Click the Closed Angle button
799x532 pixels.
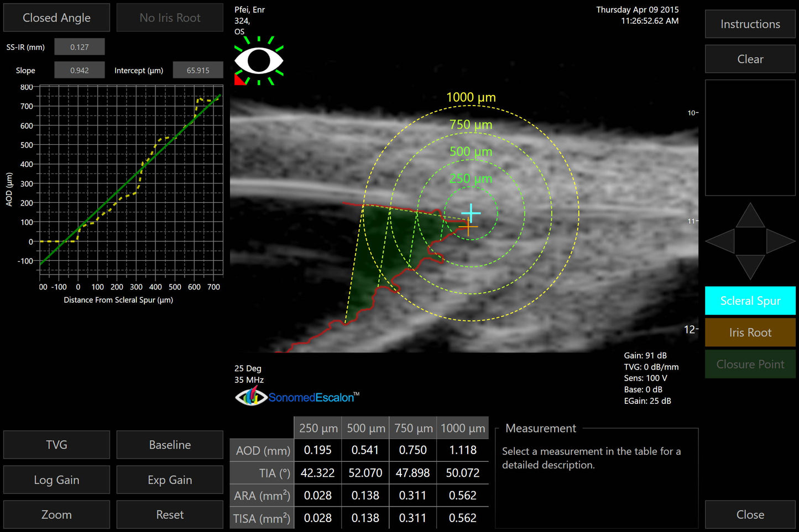coord(56,17)
